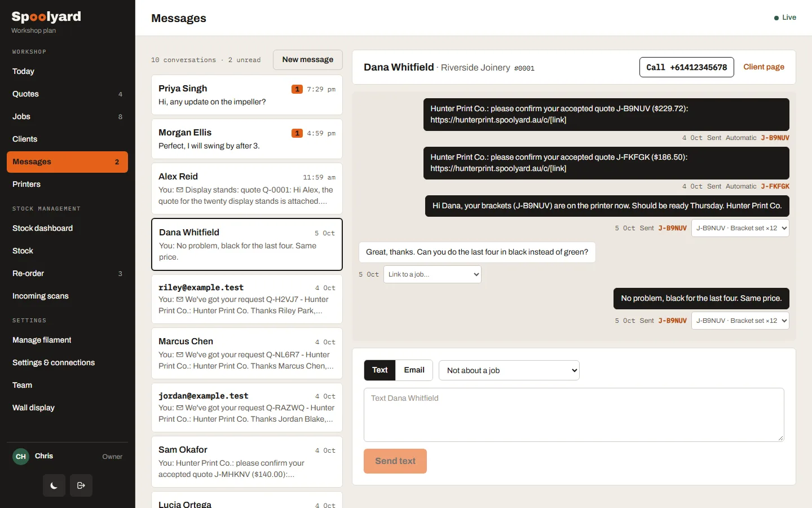Image resolution: width=812 pixels, height=508 pixels.
Task: View Incoming scans
Action: coord(67,296)
